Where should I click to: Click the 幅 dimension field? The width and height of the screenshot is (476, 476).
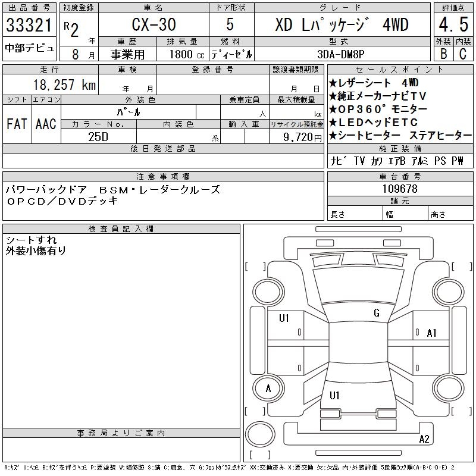tap(405, 214)
